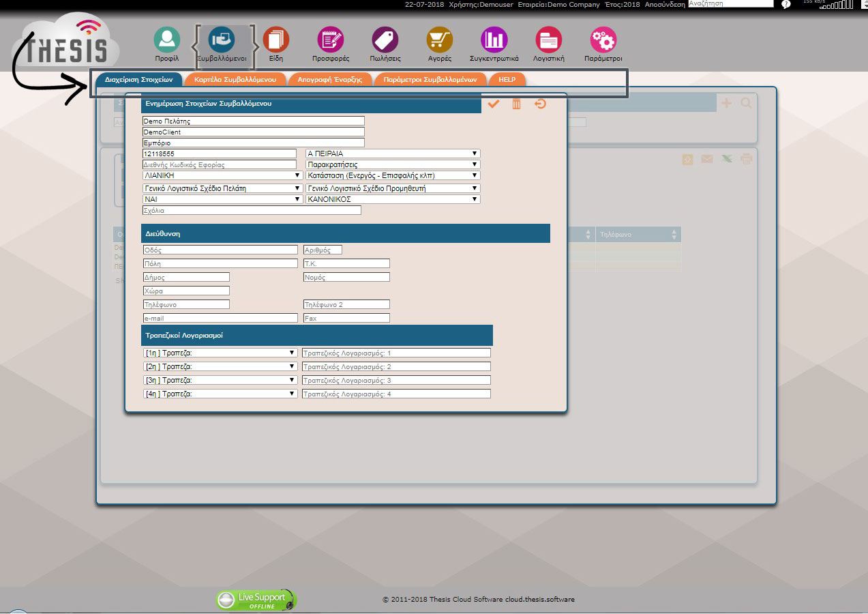
Task: Open the Προσφορές notepad icon
Action: pos(331,40)
